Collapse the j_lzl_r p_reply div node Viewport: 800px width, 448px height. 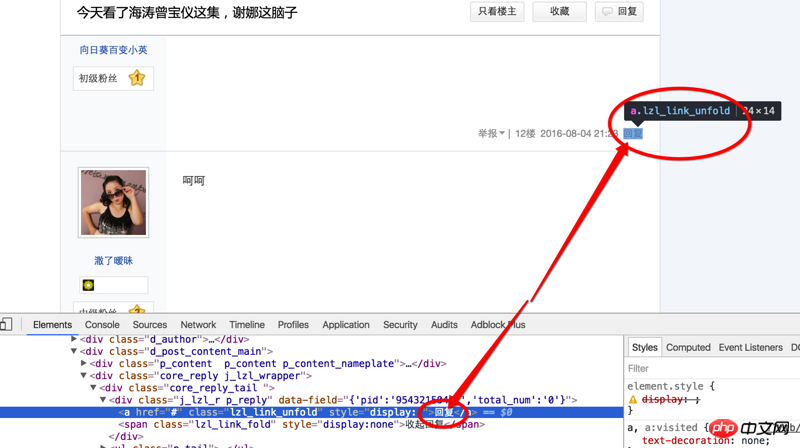[103, 400]
